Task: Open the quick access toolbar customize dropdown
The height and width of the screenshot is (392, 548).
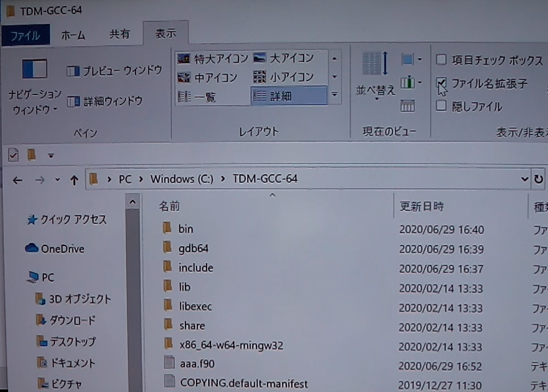Action: coord(51,155)
